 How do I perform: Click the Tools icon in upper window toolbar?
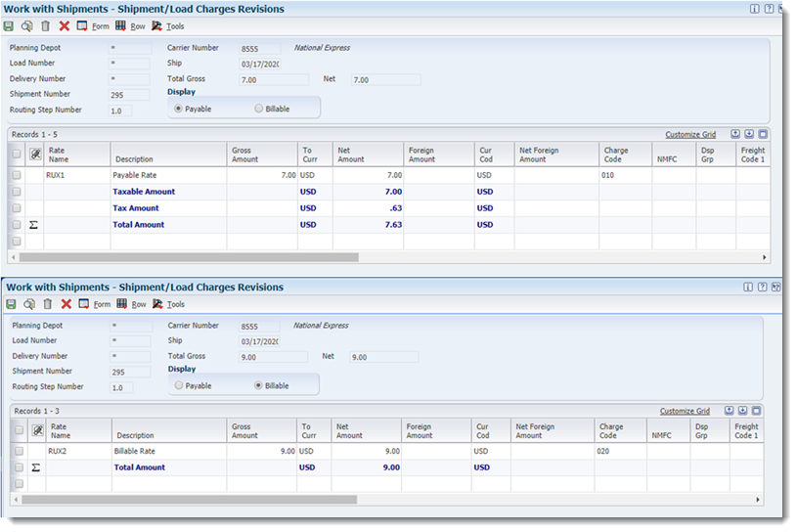[157, 25]
